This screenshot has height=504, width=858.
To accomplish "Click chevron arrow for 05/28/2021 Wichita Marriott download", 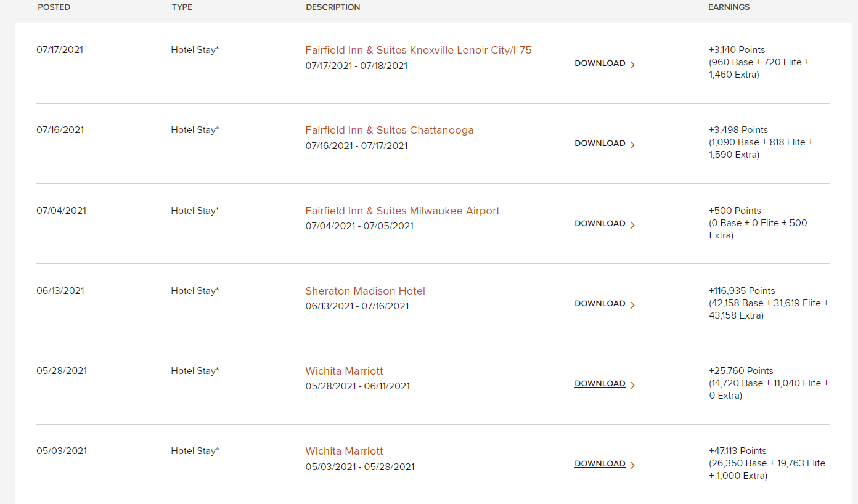I will click(x=632, y=384).
